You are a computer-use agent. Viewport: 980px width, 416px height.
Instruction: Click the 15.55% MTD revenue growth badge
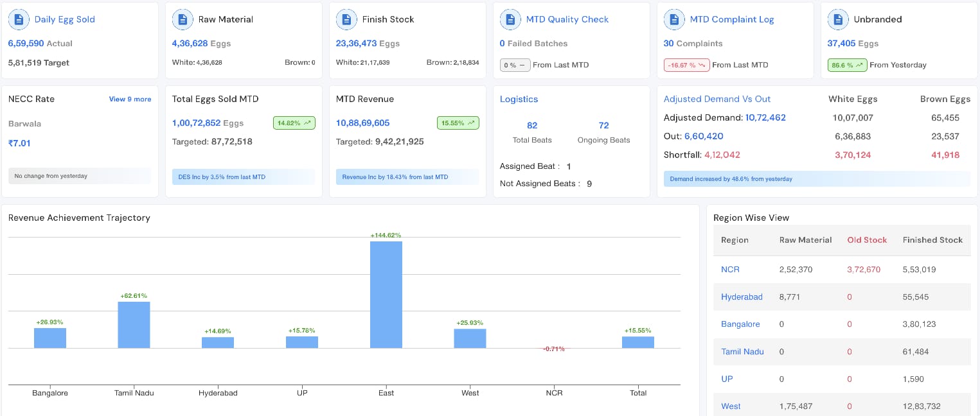pos(458,123)
